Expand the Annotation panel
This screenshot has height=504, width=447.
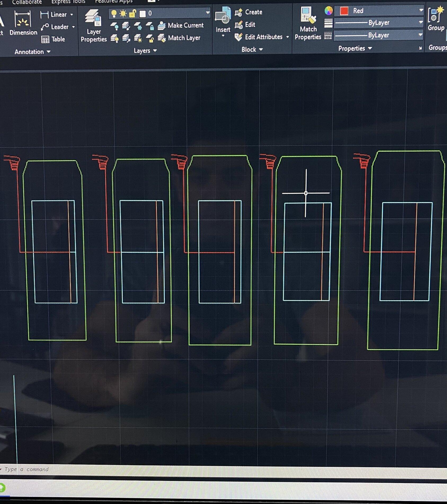point(32,52)
